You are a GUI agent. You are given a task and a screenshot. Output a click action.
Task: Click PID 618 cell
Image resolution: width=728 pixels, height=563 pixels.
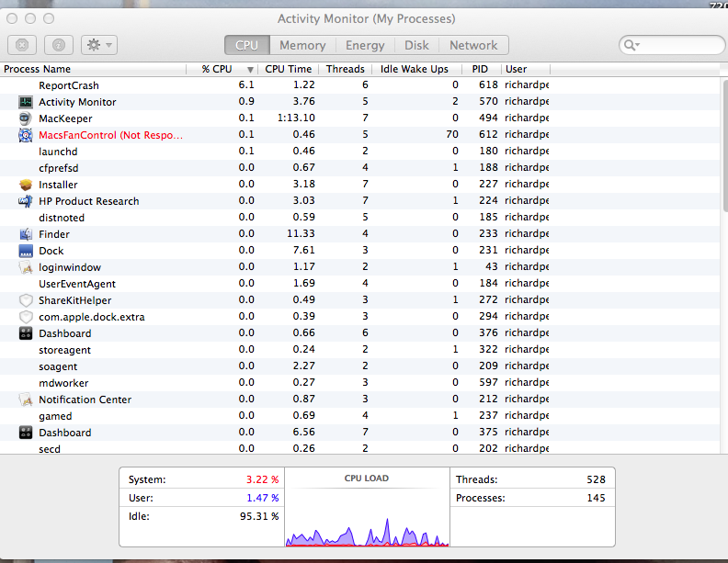(488, 84)
